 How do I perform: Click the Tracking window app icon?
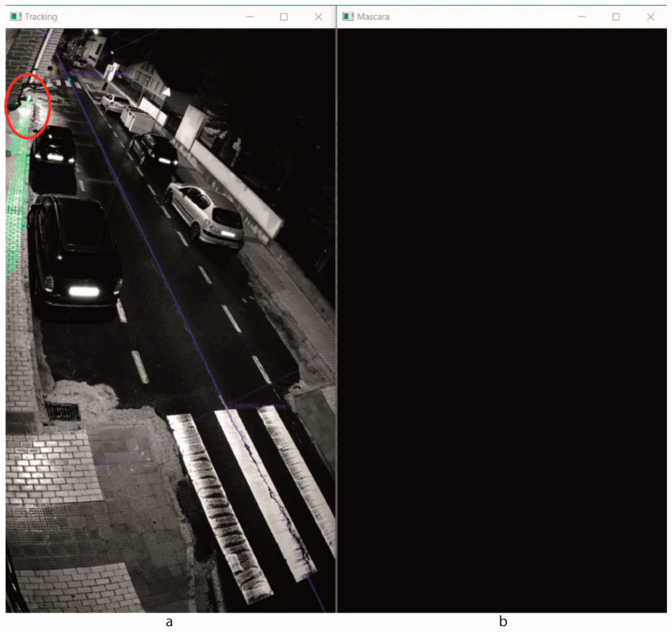pos(16,17)
